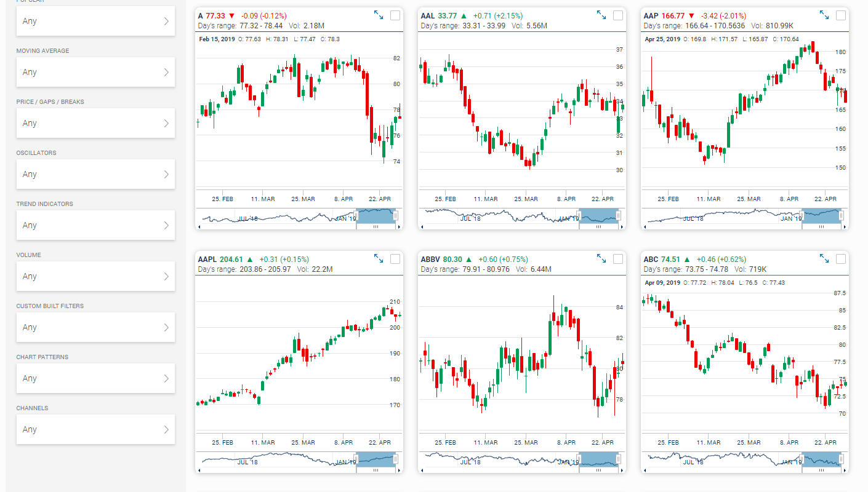Click the AAL chart navigator scrollbar thumb
The image size is (868, 492).
click(x=599, y=226)
